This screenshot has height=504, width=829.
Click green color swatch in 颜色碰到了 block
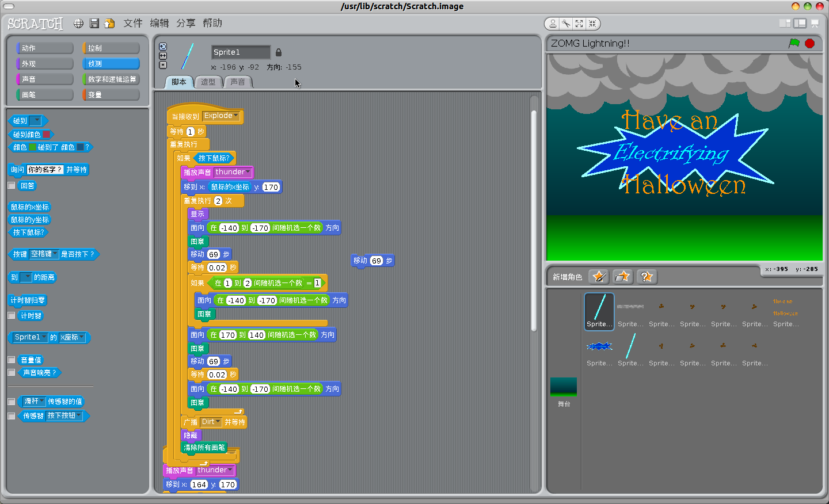(x=33, y=147)
